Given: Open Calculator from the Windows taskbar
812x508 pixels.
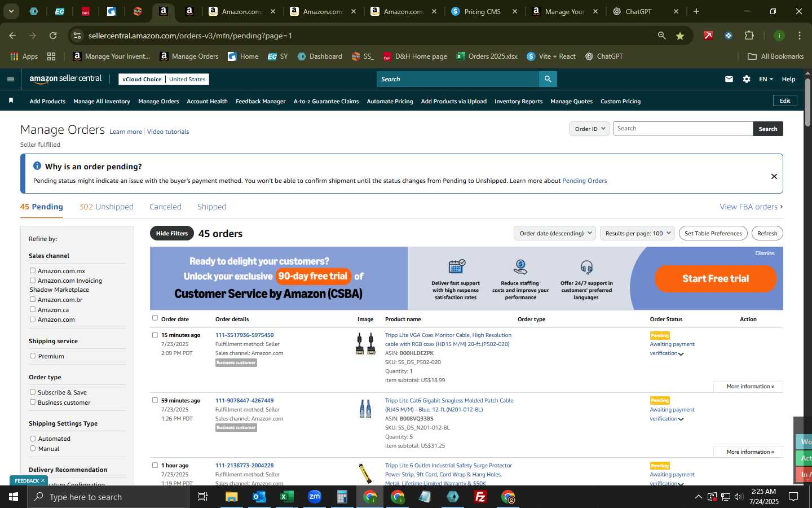Looking at the screenshot, I should point(342,497).
